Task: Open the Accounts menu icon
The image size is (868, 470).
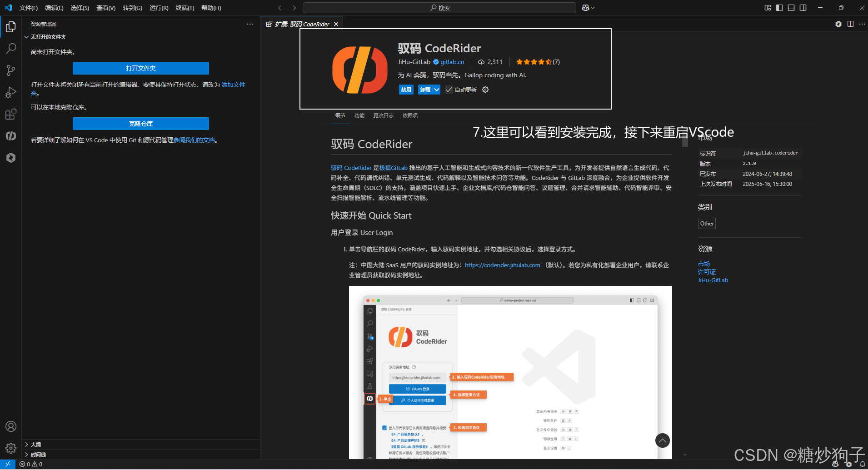Action: click(x=11, y=426)
